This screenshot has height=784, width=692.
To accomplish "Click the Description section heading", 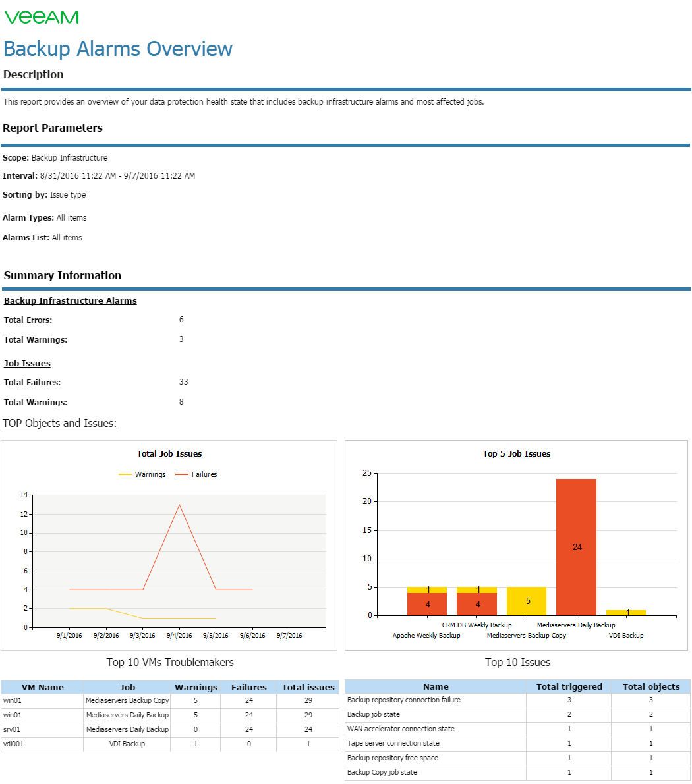I will pos(34,74).
